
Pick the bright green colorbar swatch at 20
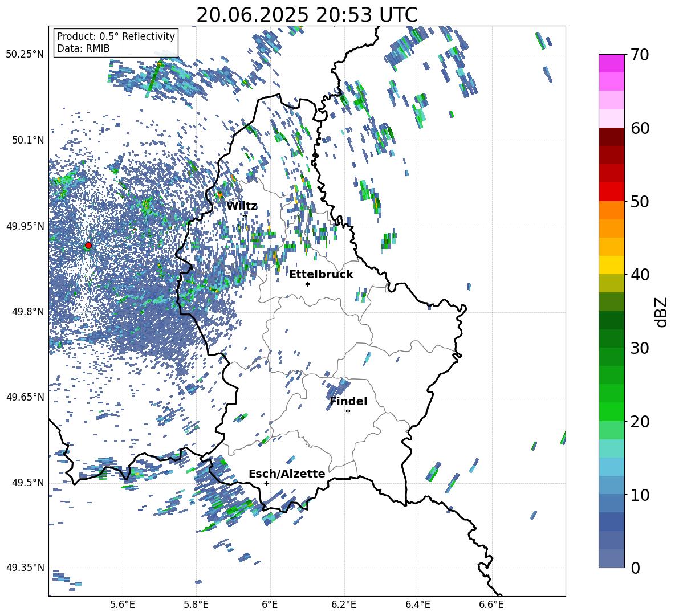tap(612, 411)
